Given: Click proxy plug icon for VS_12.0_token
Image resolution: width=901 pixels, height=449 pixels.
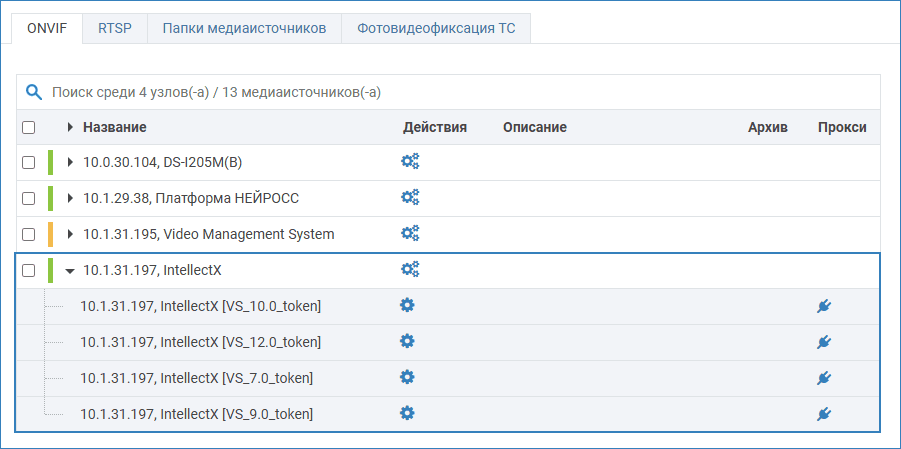Looking at the screenshot, I should pyautogui.click(x=824, y=342).
